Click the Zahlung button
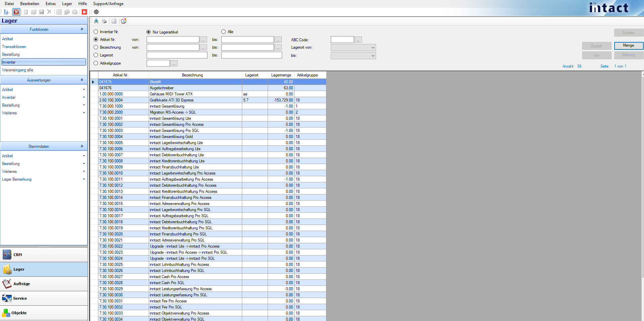 point(628,55)
